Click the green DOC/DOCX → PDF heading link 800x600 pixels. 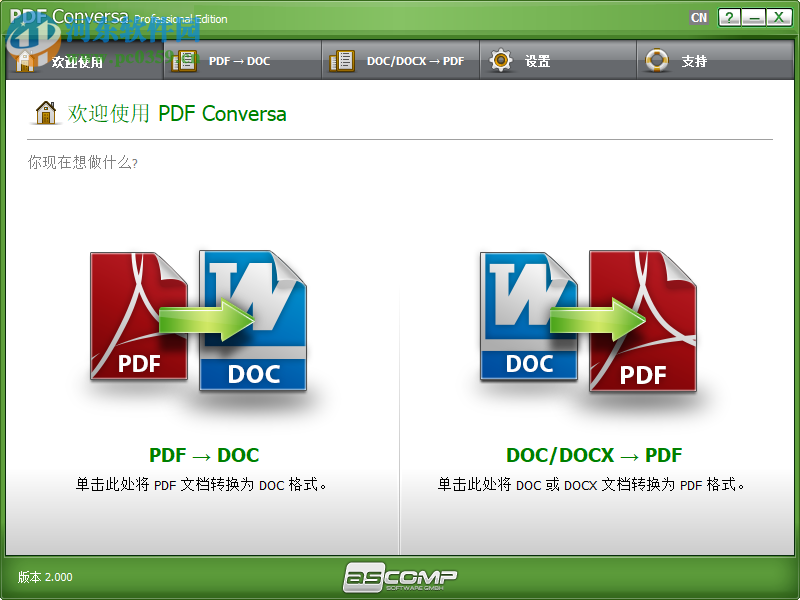click(x=594, y=455)
